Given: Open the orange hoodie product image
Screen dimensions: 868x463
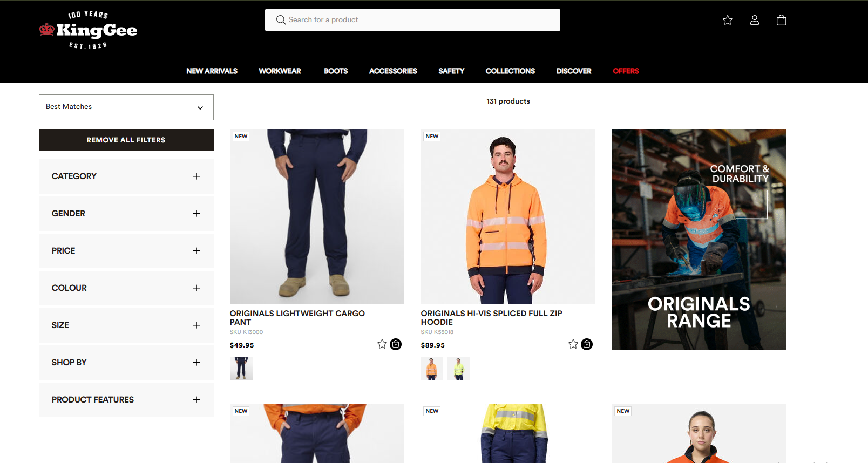Looking at the screenshot, I should tap(508, 216).
